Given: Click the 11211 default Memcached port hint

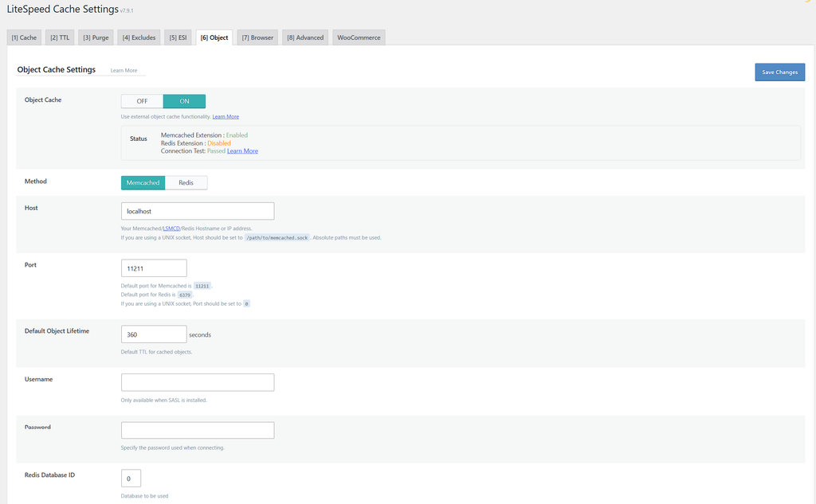Looking at the screenshot, I should click(202, 286).
